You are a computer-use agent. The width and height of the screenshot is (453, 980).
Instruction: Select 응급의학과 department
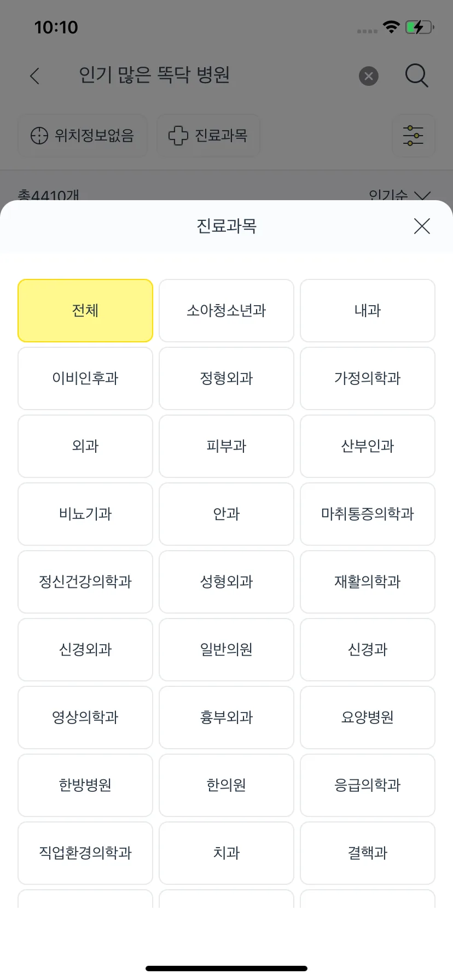point(368,785)
